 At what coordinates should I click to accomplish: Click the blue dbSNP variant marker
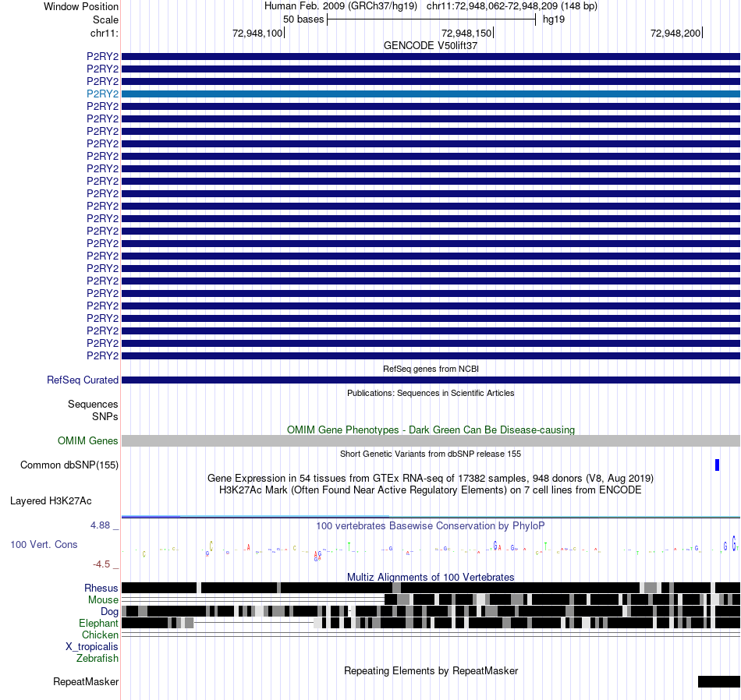717,465
